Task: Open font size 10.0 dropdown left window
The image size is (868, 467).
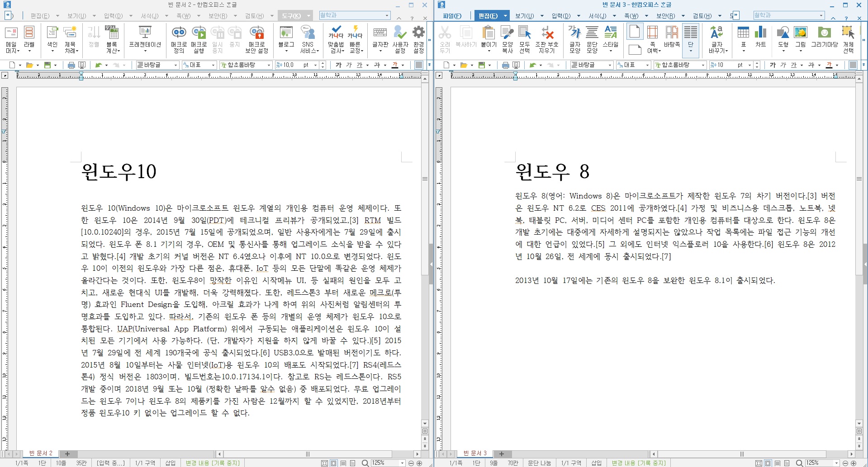Action: point(316,65)
